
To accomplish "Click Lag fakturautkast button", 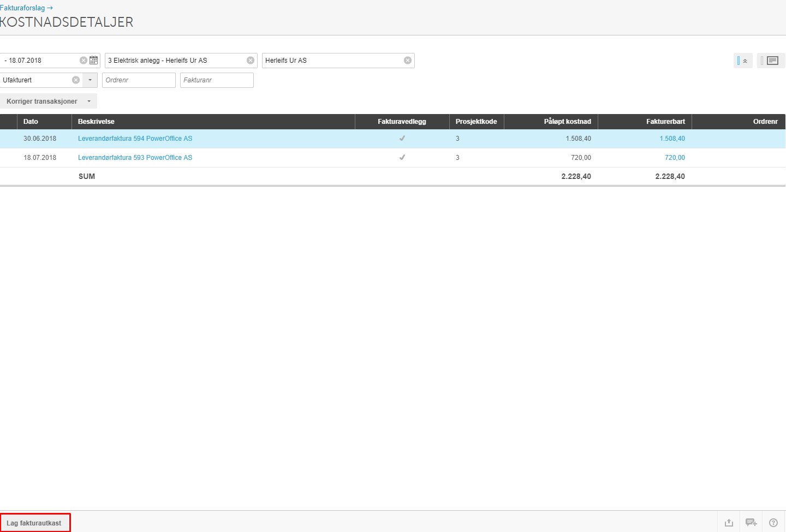I will click(34, 523).
